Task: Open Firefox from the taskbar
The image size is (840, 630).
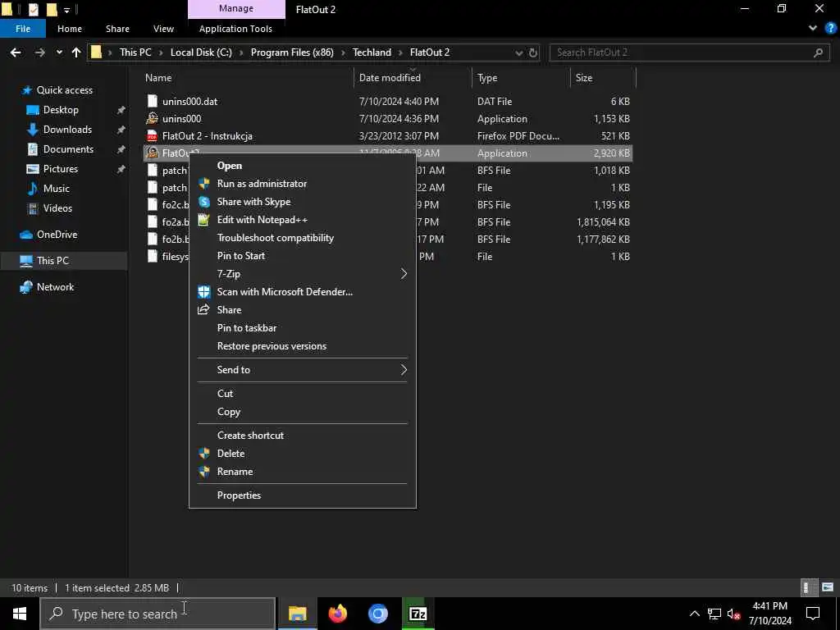Action: tap(337, 614)
